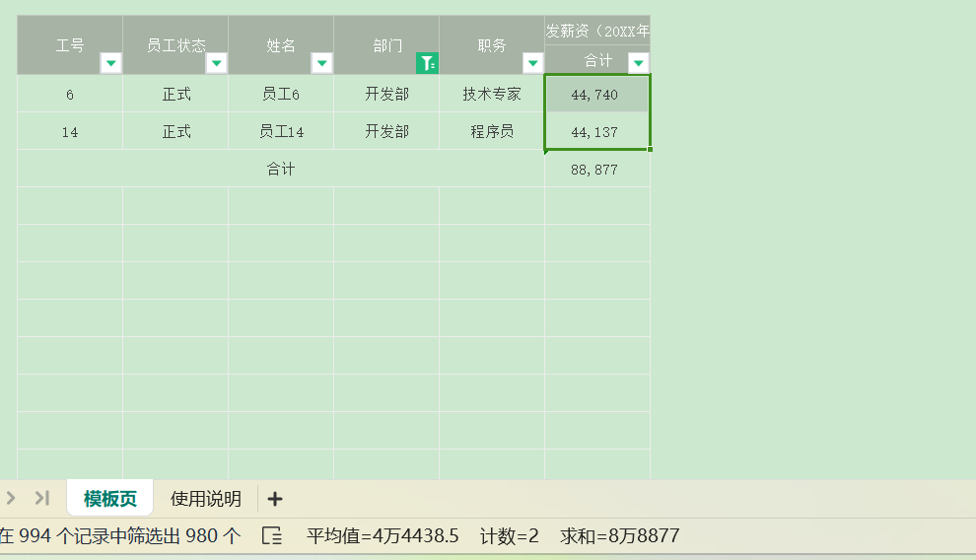Click the 平均值=4万4438.5 status entry
The height and width of the screenshot is (560, 976).
[383, 535]
